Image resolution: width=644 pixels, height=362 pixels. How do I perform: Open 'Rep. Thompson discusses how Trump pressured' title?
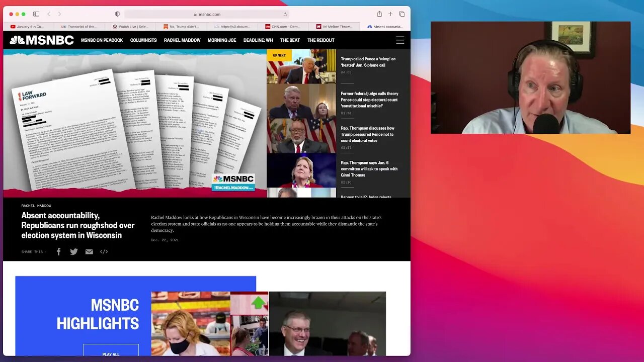pos(367,134)
